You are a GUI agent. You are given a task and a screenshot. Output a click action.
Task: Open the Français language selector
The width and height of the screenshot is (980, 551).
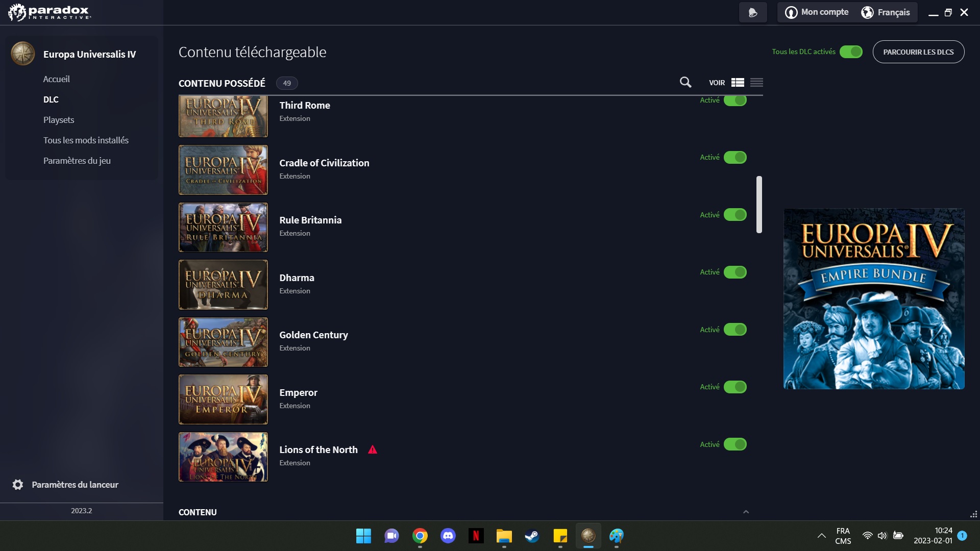(886, 12)
